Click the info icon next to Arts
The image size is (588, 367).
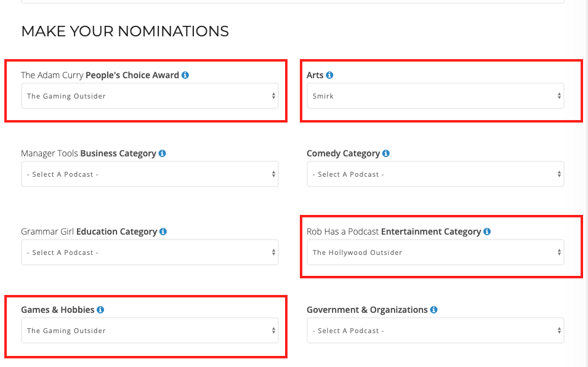tap(329, 75)
